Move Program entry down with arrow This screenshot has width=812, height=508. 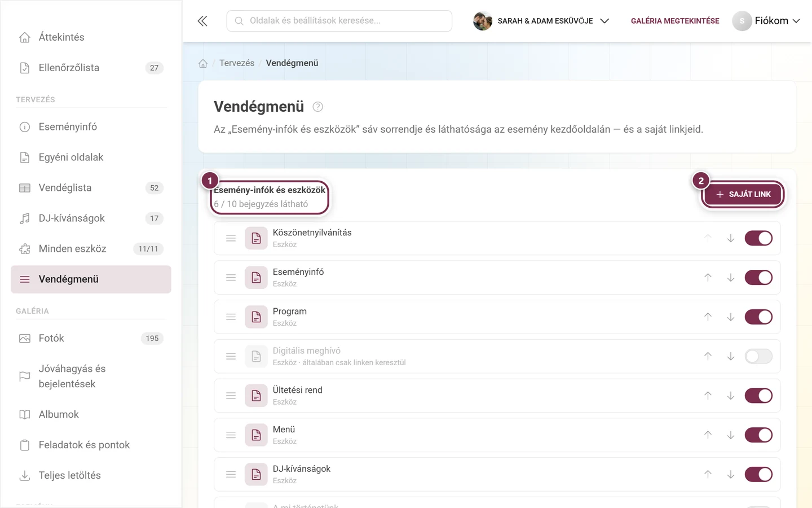(731, 317)
